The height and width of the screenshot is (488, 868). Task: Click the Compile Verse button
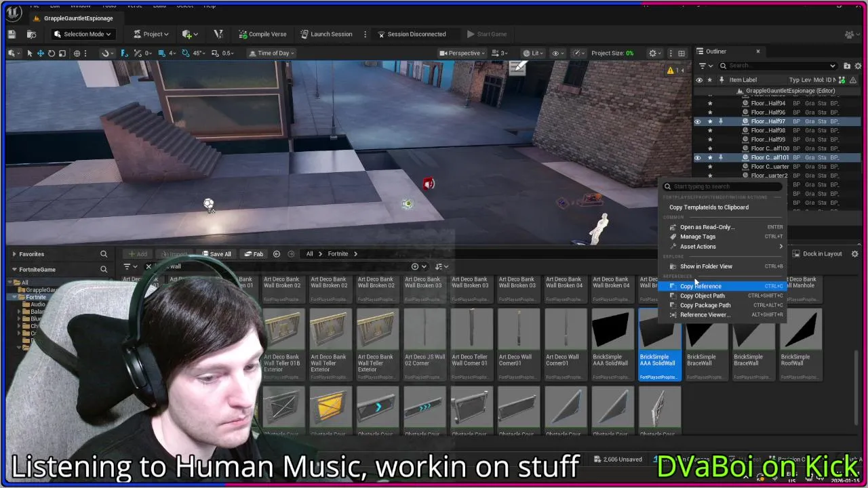click(262, 34)
